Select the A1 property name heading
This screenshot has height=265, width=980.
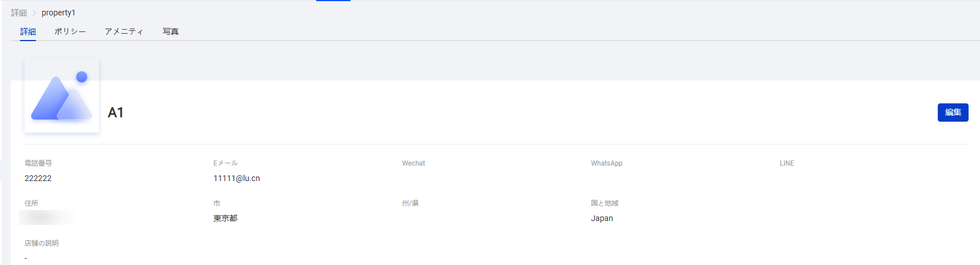pos(116,113)
